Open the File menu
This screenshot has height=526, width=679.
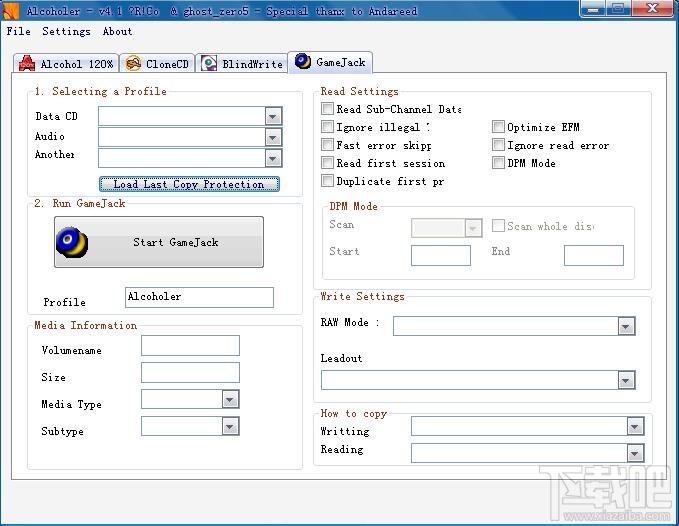(x=18, y=31)
